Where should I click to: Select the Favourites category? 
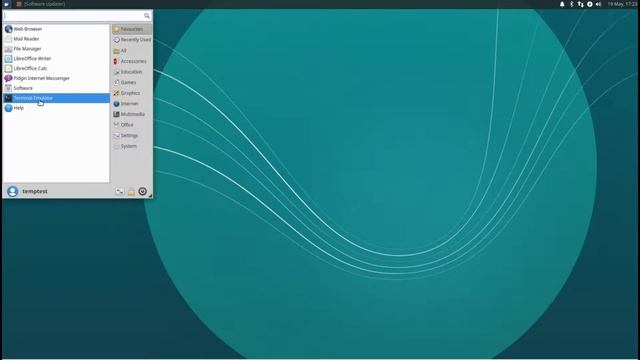(x=132, y=29)
